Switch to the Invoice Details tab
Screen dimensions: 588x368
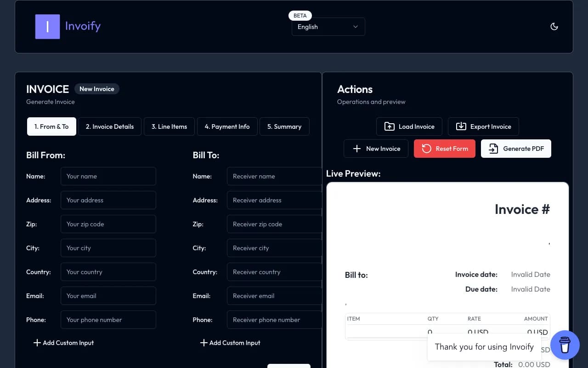[x=110, y=126]
